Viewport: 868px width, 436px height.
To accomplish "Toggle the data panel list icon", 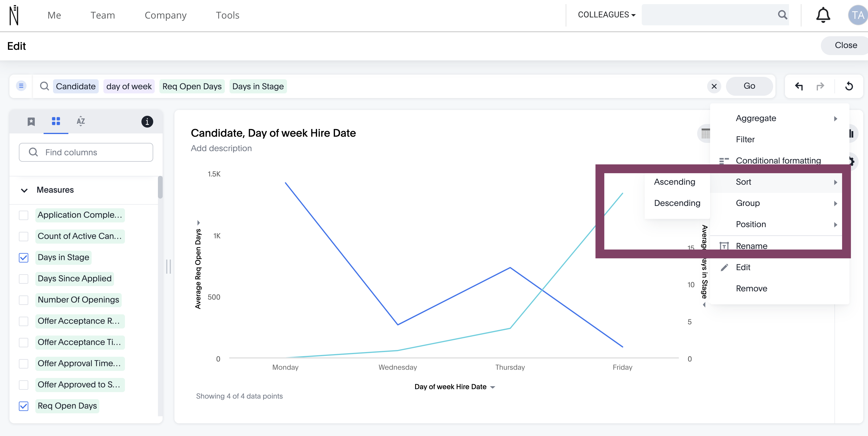I will pyautogui.click(x=21, y=86).
